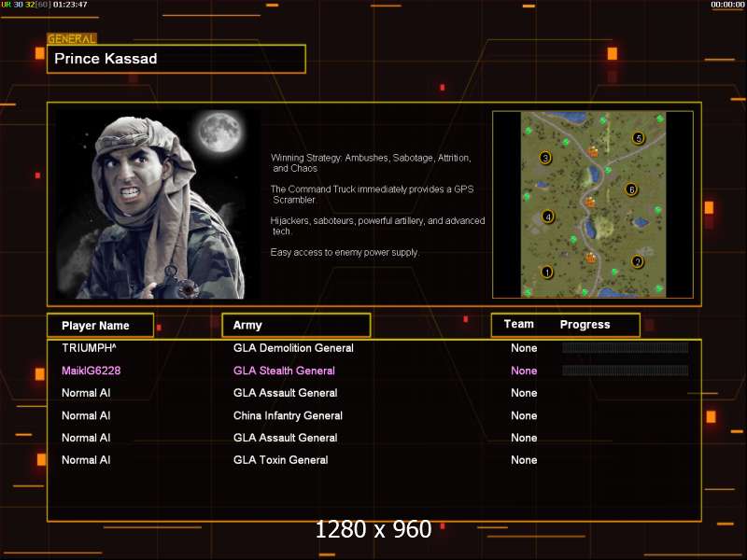Click 'Easy access to enemy power supply' text

point(345,252)
